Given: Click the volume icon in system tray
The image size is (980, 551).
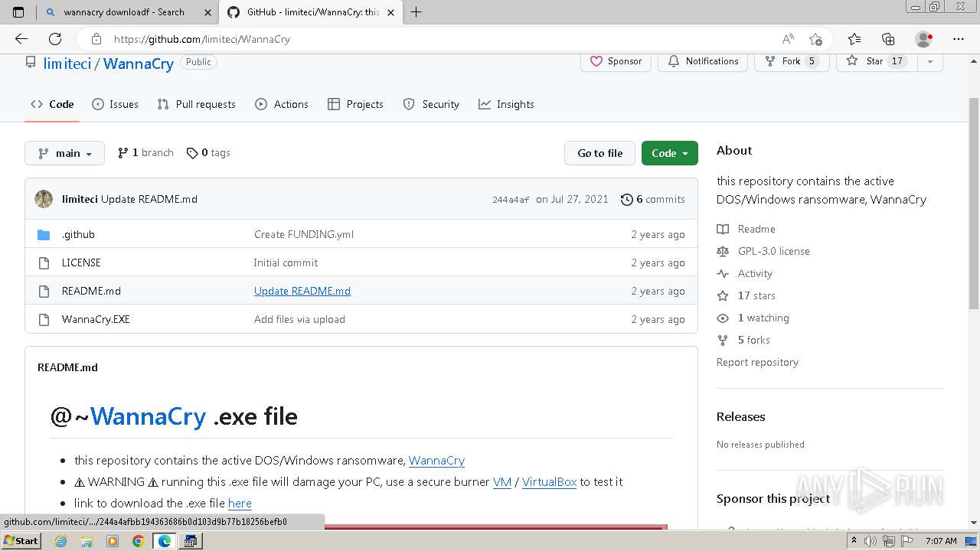Looking at the screenshot, I should (x=871, y=541).
